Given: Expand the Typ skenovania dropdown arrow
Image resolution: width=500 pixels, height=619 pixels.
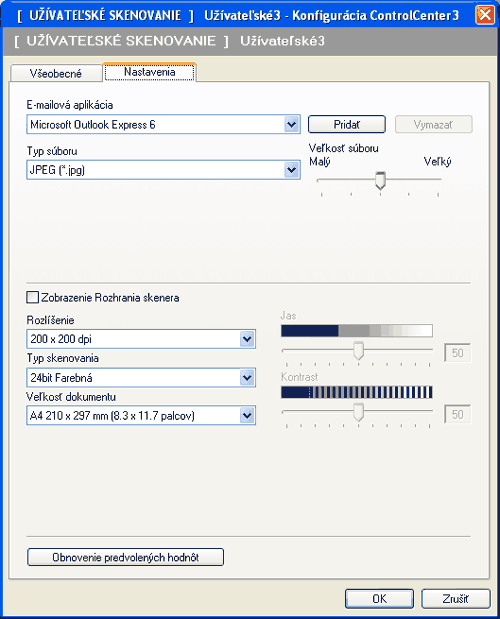Looking at the screenshot, I should coord(247,378).
